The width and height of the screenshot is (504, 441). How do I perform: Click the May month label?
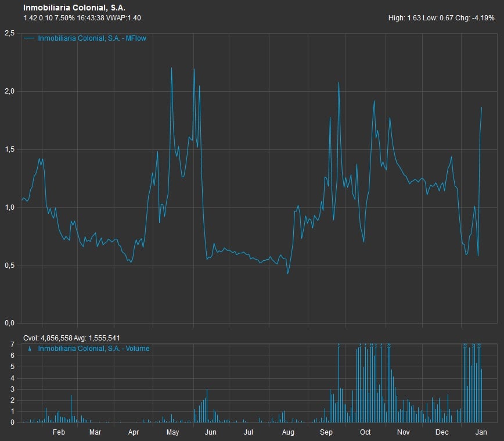[x=172, y=432]
